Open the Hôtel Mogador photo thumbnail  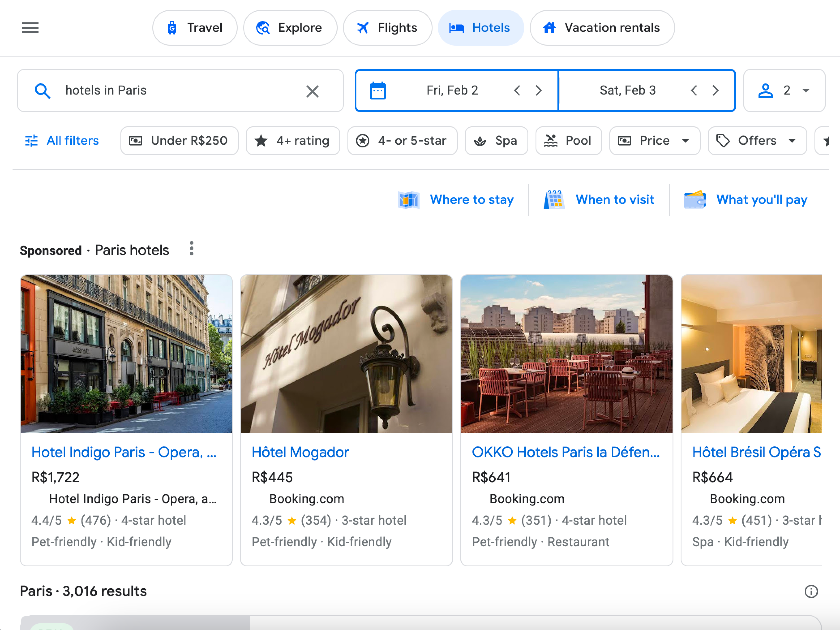point(346,354)
